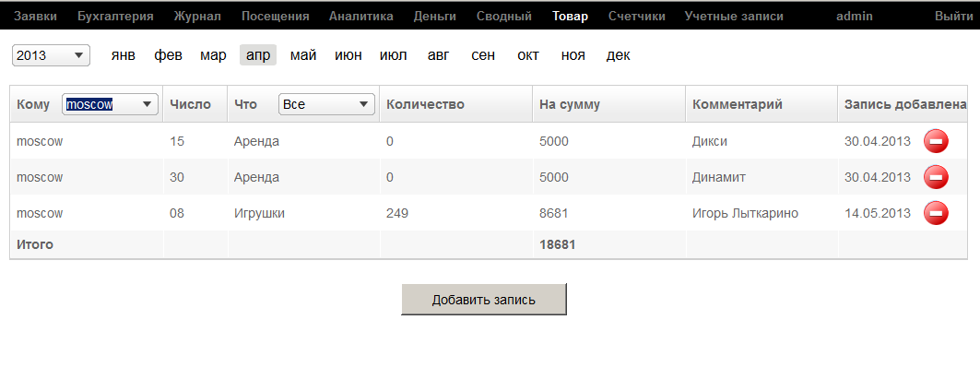
Task: Open the Журнал section
Action: tap(197, 17)
